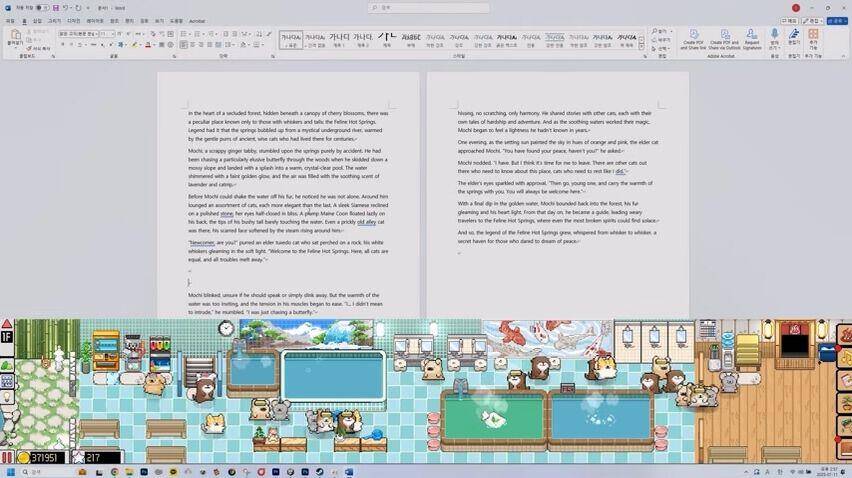Viewport: 852px width, 478px height.
Task: Open the Insert ribbon tab
Action: click(x=37, y=21)
